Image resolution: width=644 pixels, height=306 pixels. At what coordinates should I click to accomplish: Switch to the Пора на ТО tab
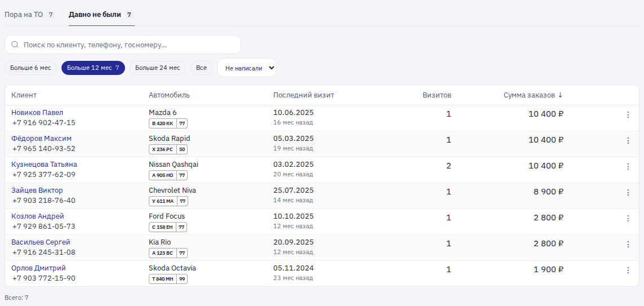(29, 15)
